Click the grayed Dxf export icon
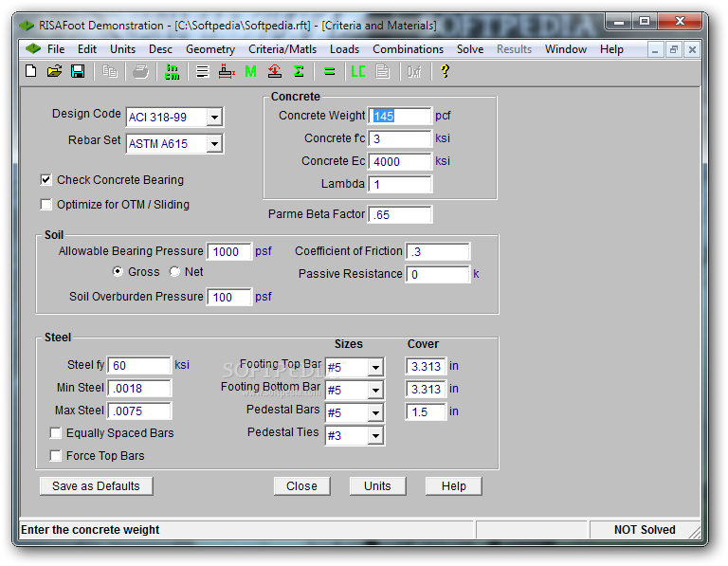Image resolution: width=728 pixels, height=566 pixels. 413,71
